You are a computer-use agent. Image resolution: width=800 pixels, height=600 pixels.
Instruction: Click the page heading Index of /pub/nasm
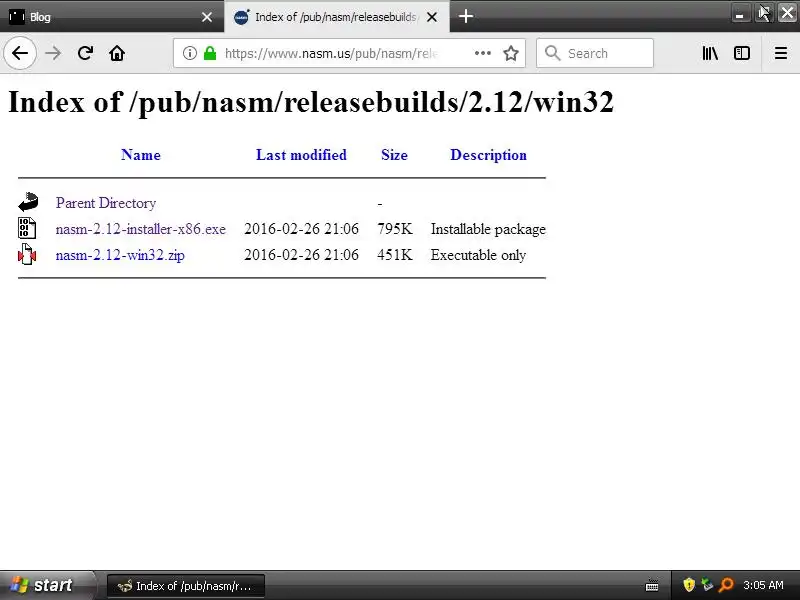[311, 102]
